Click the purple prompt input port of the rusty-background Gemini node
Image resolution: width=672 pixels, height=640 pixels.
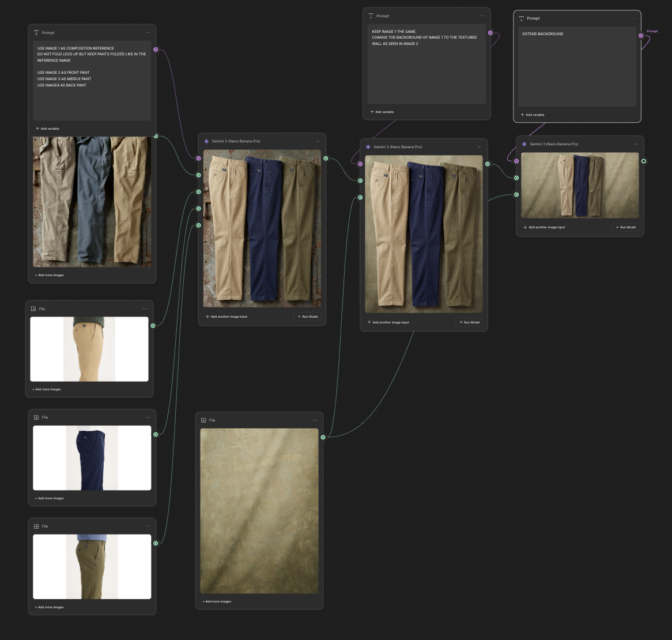point(198,158)
